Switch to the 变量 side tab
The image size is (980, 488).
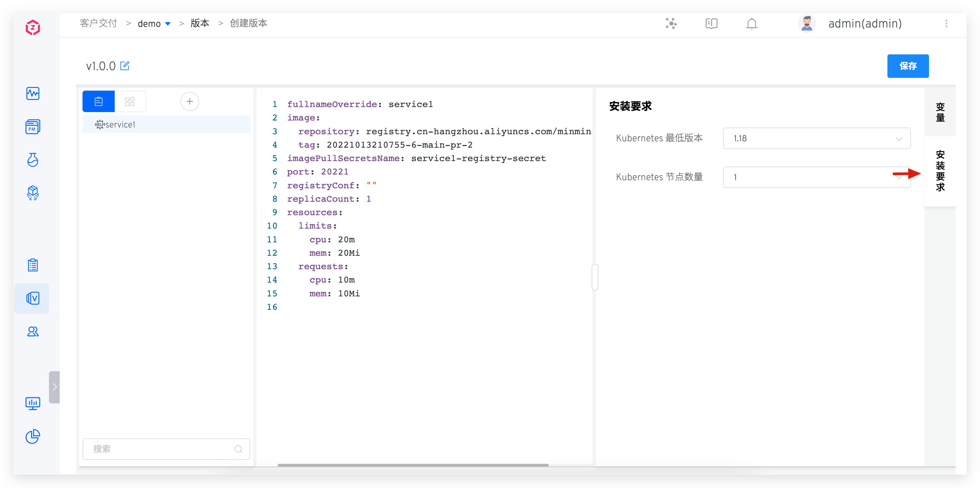point(940,112)
